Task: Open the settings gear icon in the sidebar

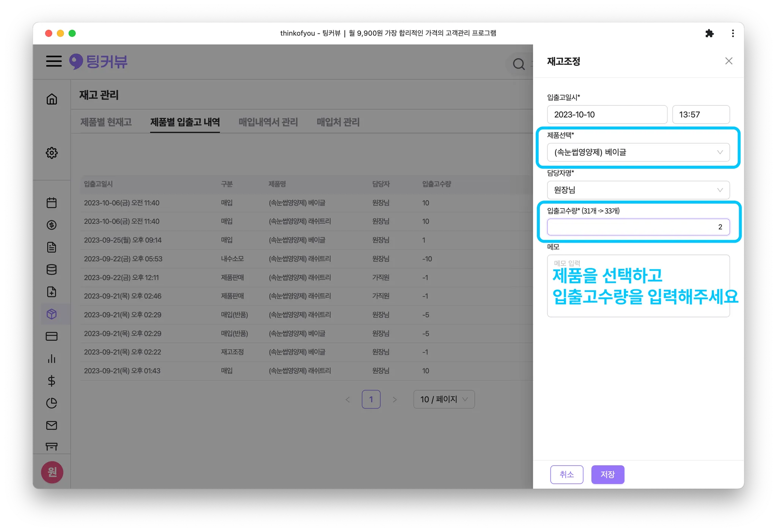Action: 52,153
